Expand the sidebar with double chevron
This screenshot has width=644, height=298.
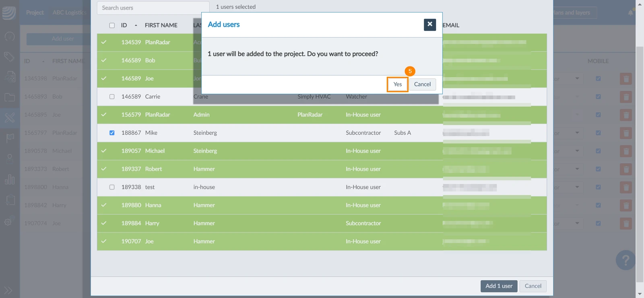[8, 290]
